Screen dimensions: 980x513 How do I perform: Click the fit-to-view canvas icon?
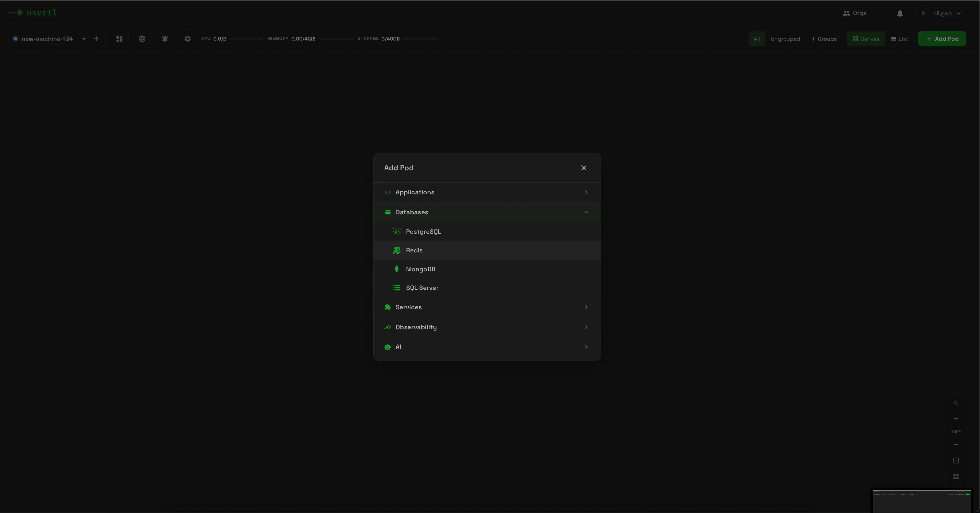pos(956,460)
